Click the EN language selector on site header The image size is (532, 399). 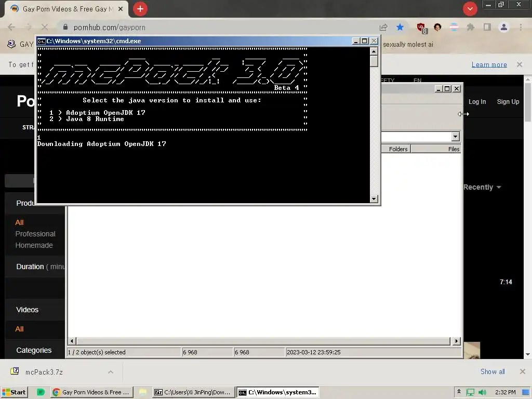417,81
